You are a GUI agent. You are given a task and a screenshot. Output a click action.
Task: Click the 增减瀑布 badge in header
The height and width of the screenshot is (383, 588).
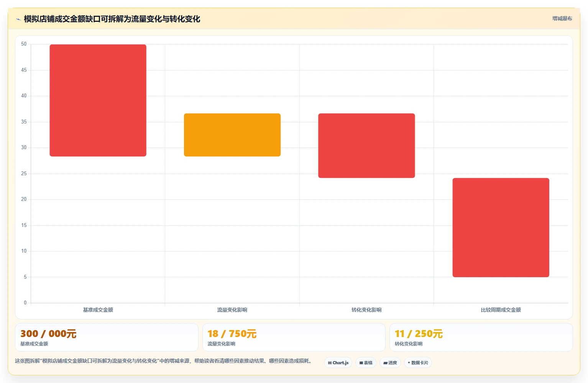tap(562, 18)
